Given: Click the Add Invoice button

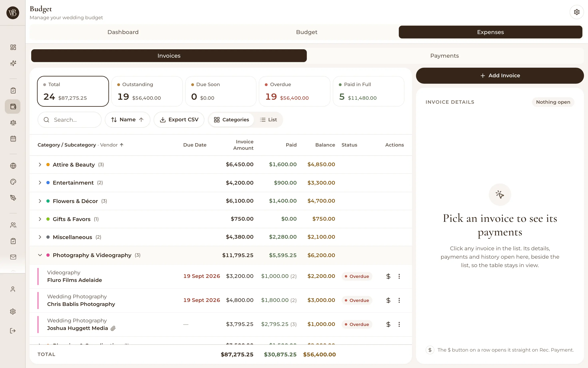Looking at the screenshot, I should pyautogui.click(x=500, y=76).
